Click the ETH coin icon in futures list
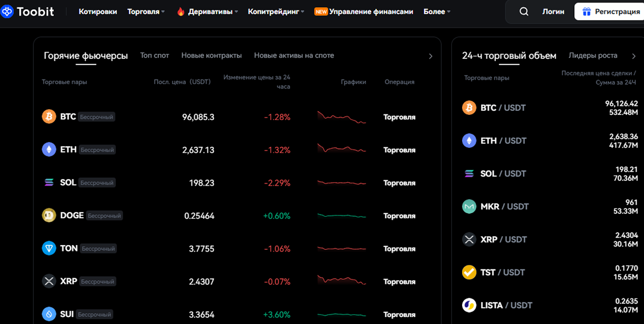This screenshot has height=324, width=644. pos(49,150)
